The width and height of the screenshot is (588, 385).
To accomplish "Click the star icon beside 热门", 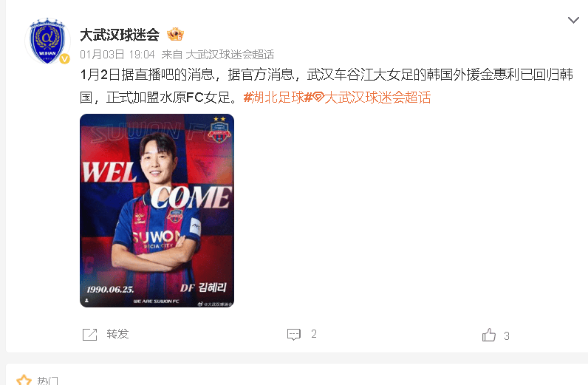I will tap(24, 380).
